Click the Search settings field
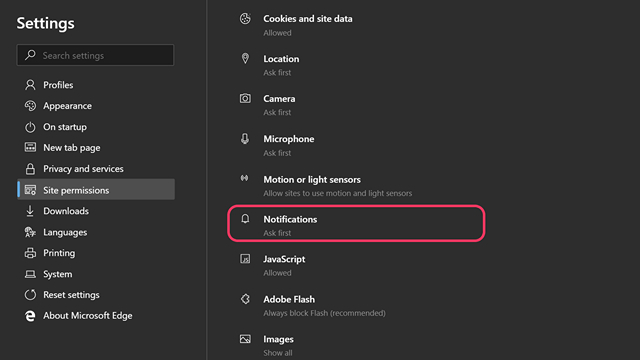Image resolution: width=640 pixels, height=360 pixels. point(95,55)
